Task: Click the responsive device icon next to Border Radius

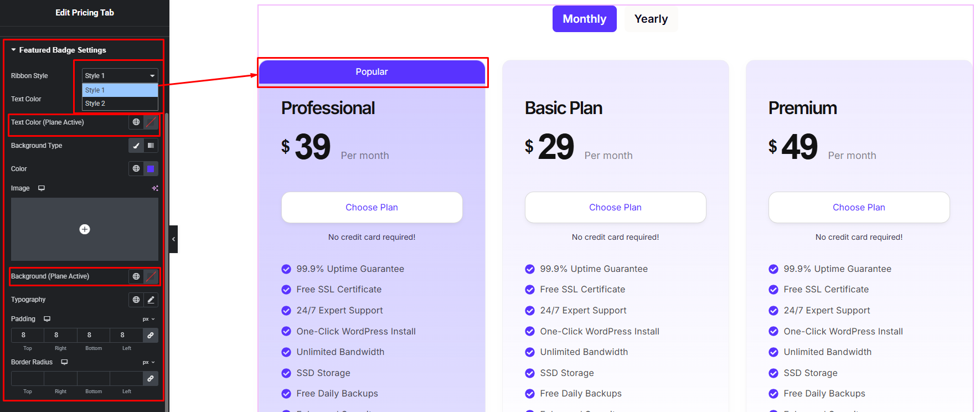Action: 64,362
